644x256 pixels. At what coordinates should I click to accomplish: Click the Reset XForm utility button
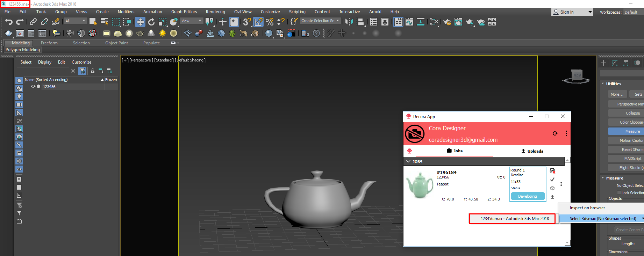click(632, 149)
